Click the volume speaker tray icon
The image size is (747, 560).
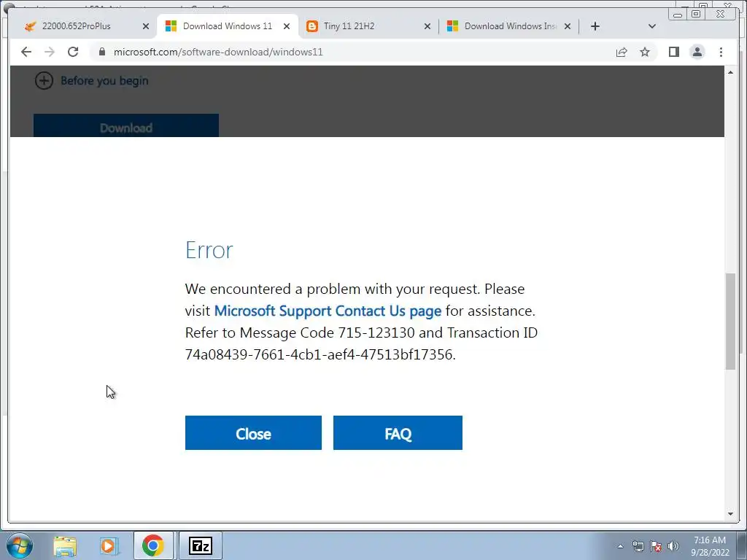[673, 546]
